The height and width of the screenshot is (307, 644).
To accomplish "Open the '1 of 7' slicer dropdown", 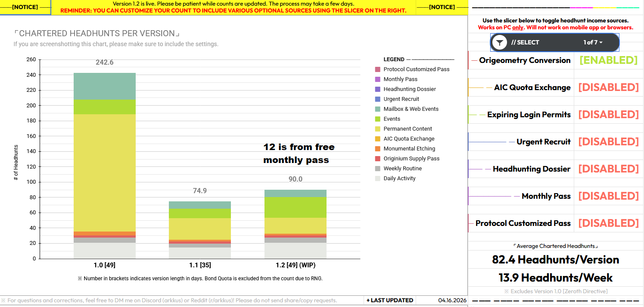I will click(593, 42).
